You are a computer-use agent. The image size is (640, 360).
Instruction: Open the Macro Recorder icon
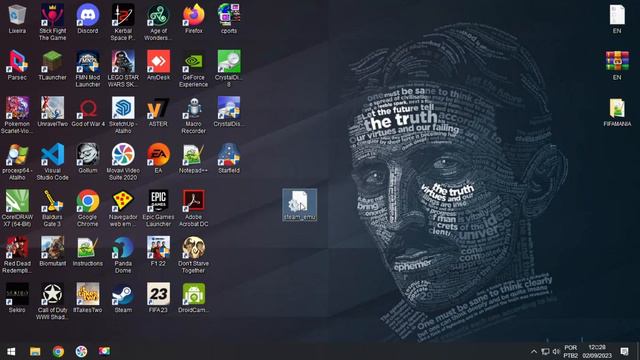[193, 116]
